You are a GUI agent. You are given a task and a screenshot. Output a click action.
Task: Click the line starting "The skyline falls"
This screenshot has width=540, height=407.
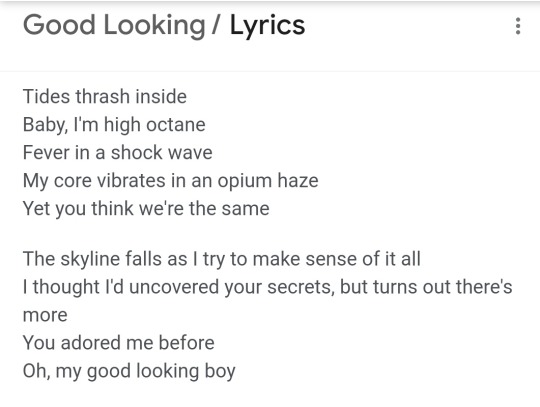tap(221, 259)
